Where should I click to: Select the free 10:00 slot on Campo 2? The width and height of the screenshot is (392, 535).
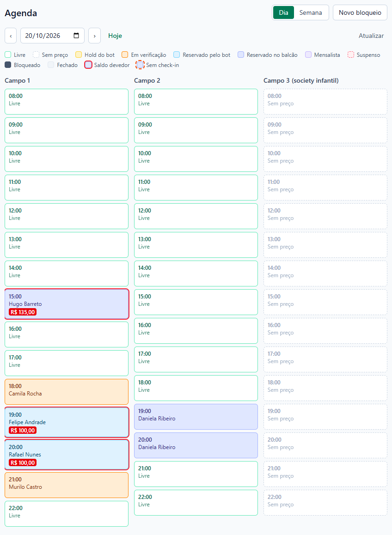[196, 159]
